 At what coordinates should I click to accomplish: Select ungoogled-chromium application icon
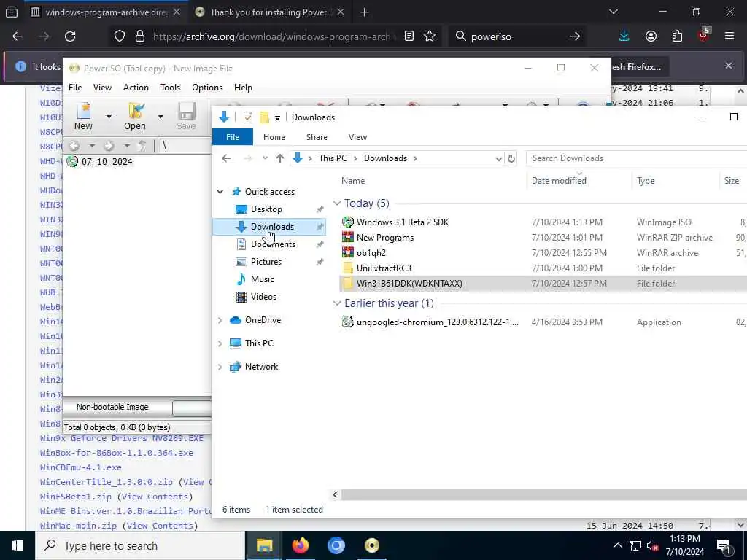[x=348, y=322]
